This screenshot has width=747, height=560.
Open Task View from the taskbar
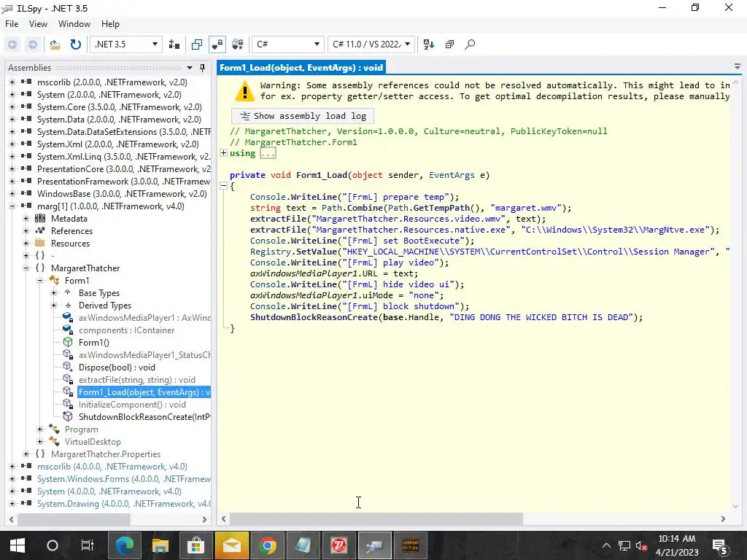88,545
